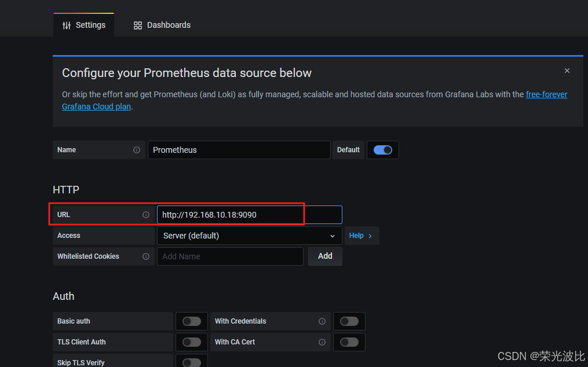Follow the Grafana Cloud plan link
This screenshot has width=588, height=367.
pos(96,107)
